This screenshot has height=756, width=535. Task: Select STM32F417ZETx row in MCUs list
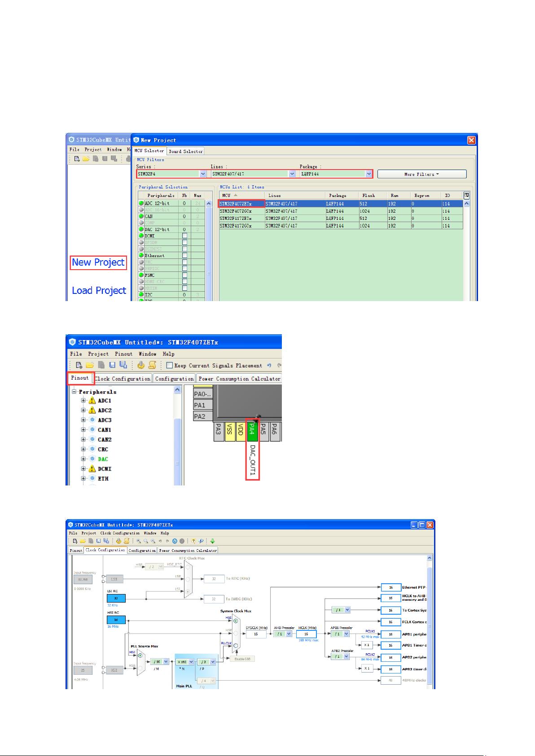click(x=341, y=218)
